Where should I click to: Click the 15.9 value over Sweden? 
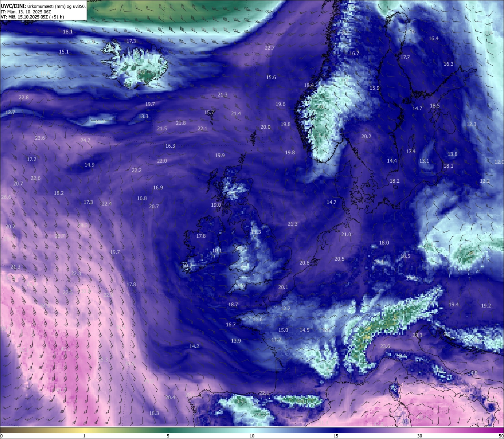point(374,88)
